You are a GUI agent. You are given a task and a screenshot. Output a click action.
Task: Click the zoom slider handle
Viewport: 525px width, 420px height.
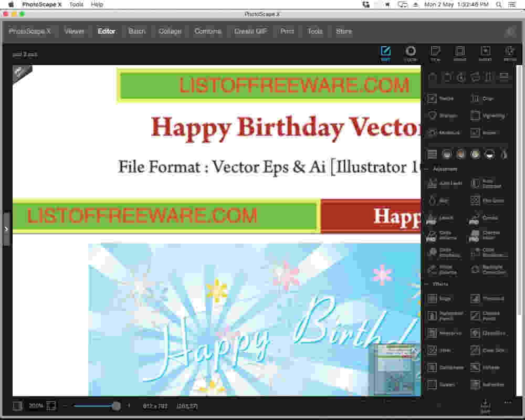116,406
